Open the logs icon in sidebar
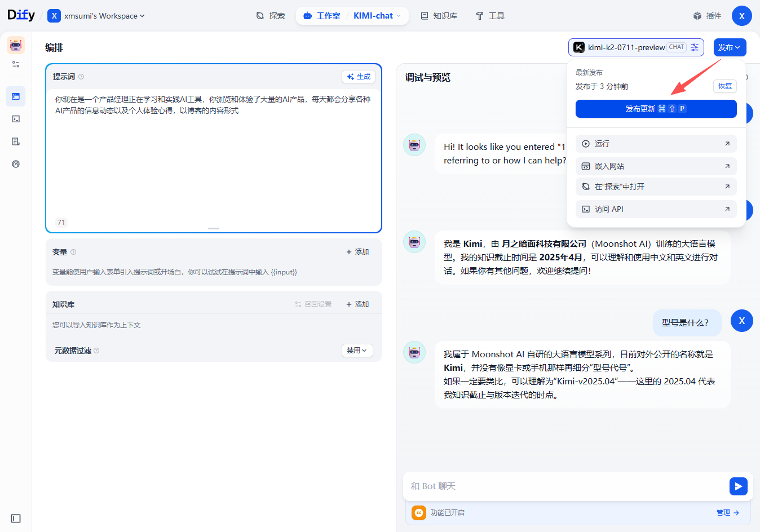Image resolution: width=760 pixels, height=532 pixels. [16, 141]
